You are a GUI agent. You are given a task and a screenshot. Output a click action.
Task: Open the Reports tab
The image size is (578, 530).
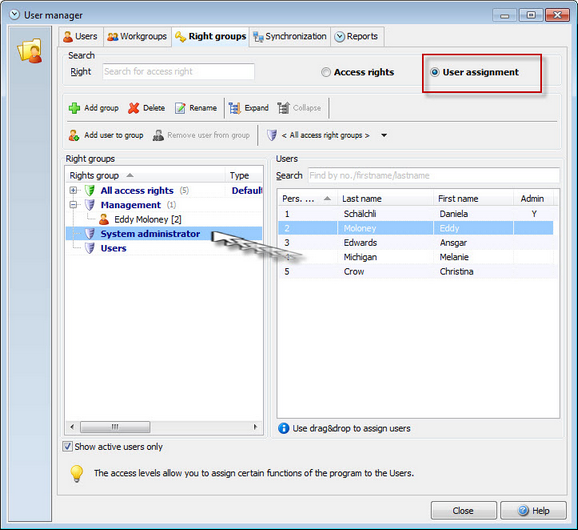pyautogui.click(x=357, y=36)
